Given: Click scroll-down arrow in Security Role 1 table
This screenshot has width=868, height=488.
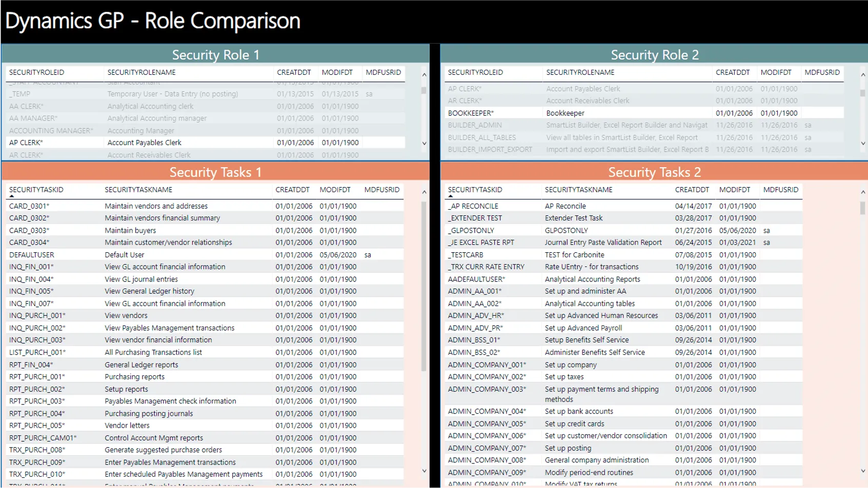Looking at the screenshot, I should pos(424,144).
